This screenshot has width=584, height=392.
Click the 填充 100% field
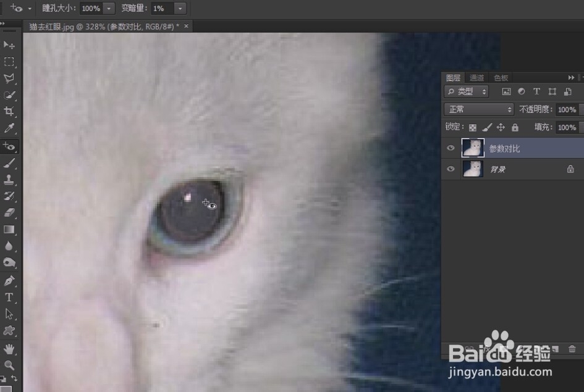[567, 128]
